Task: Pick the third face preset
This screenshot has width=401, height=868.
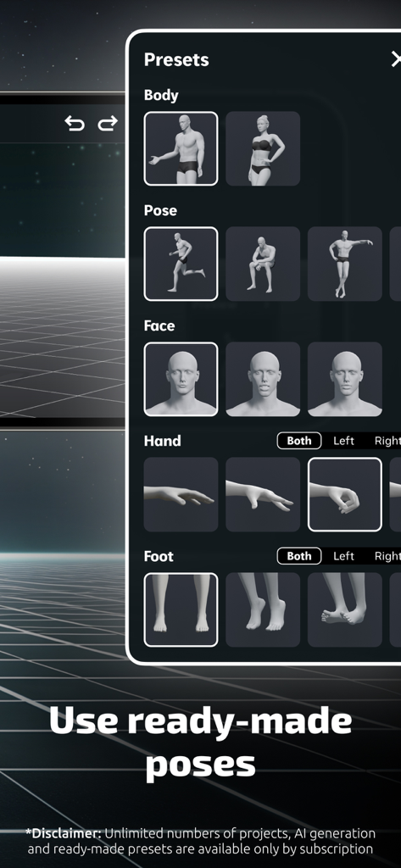Action: coord(345,379)
